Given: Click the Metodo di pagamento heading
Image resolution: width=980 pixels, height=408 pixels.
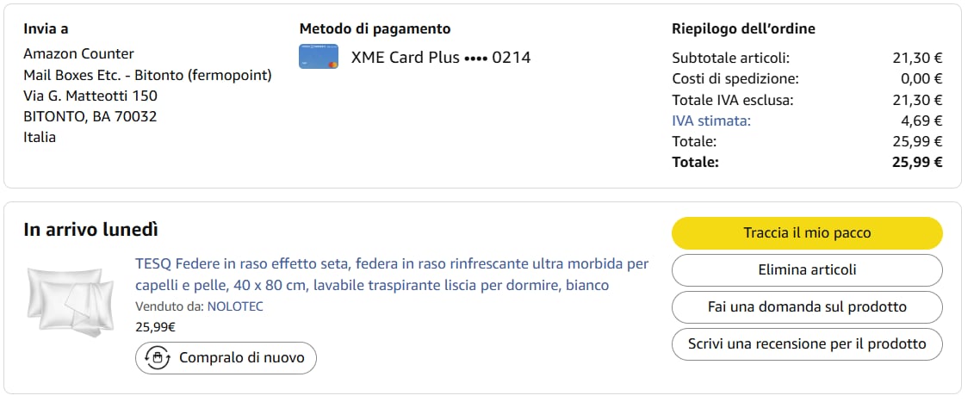Looking at the screenshot, I should [375, 28].
